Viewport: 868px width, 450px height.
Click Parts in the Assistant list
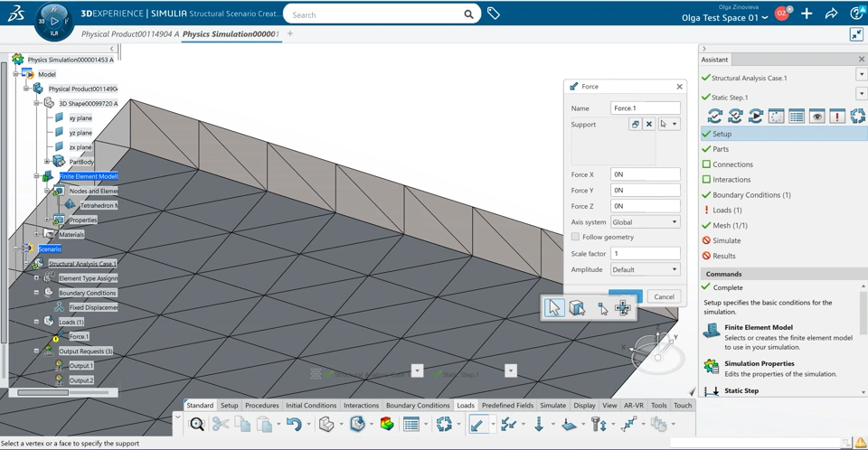[x=721, y=149]
